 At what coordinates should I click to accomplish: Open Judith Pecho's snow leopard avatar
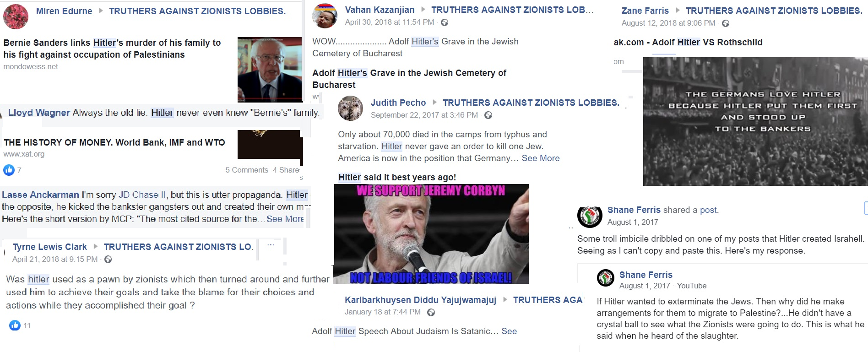[x=350, y=108]
